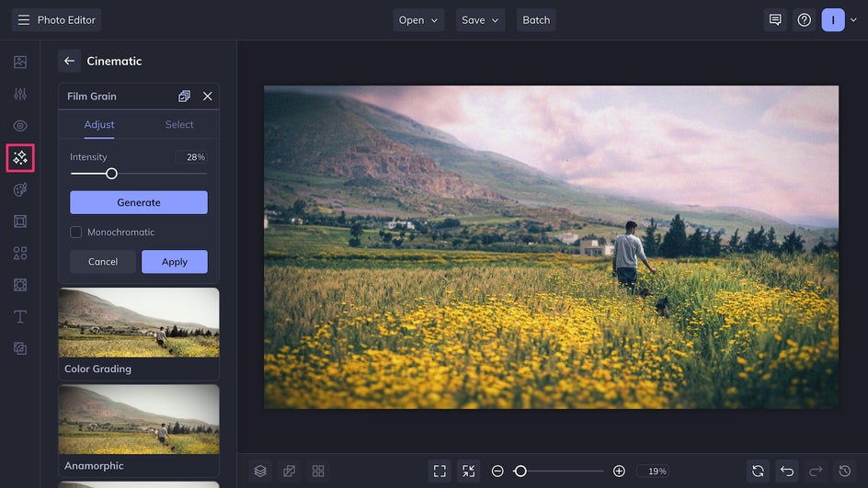Select the Anamorphic effect thumbnail

[x=139, y=419]
